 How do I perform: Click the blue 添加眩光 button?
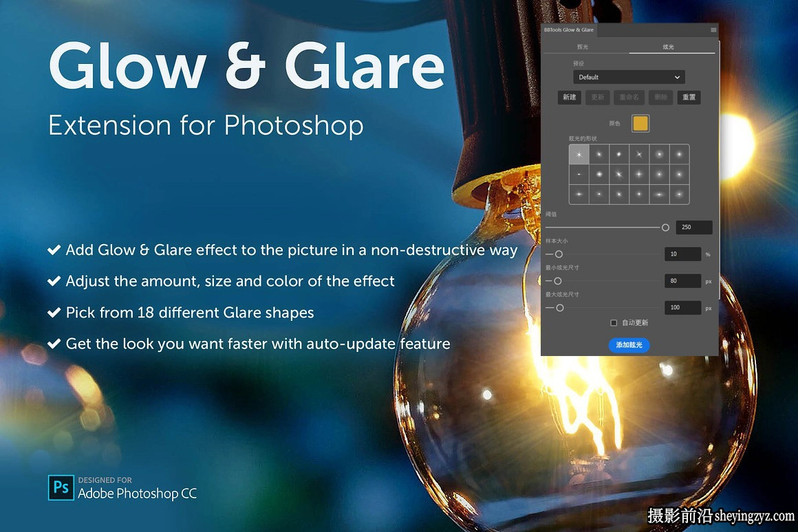[x=629, y=345]
